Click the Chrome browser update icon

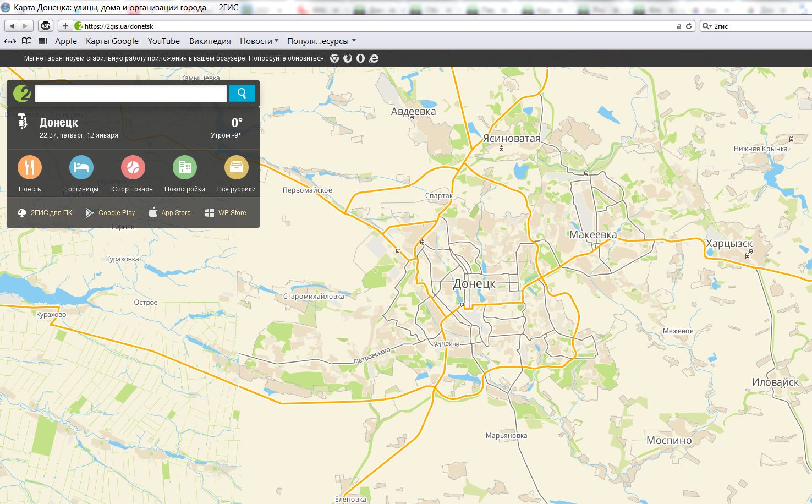tap(334, 58)
